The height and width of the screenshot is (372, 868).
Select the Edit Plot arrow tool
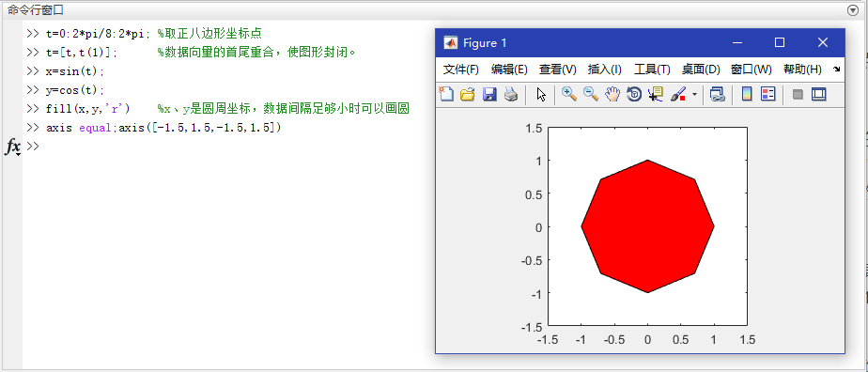[541, 94]
